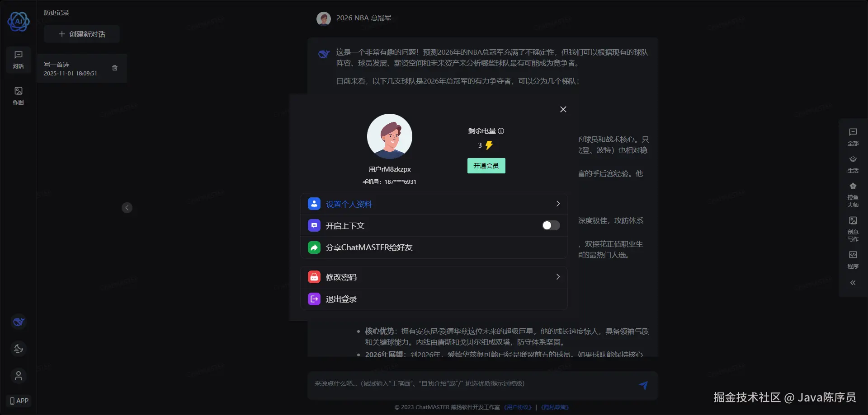Toggle the day/night theme icon
The image size is (868, 415).
[x=19, y=349]
